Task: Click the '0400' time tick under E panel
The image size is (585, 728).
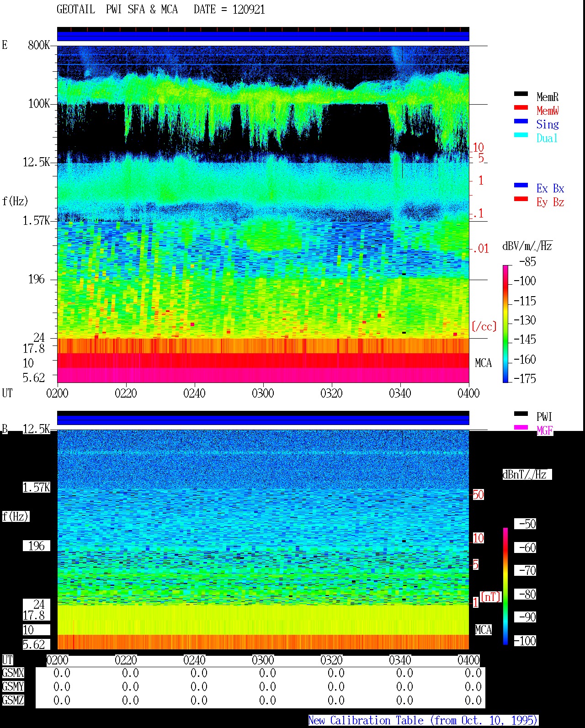Action: (x=468, y=393)
